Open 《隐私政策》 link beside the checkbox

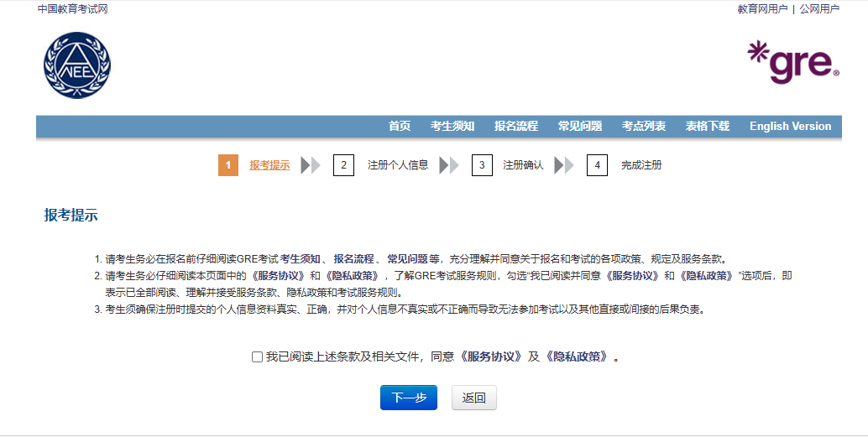coord(576,356)
